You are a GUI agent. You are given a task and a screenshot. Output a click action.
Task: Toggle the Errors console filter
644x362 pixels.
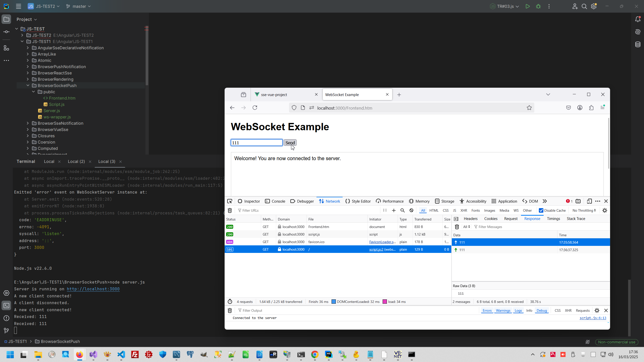pos(487,310)
